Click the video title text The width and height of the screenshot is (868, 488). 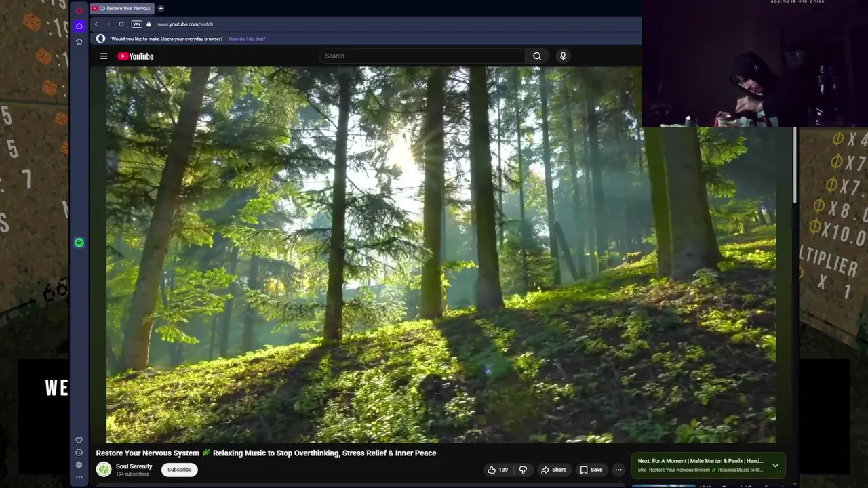[266, 453]
